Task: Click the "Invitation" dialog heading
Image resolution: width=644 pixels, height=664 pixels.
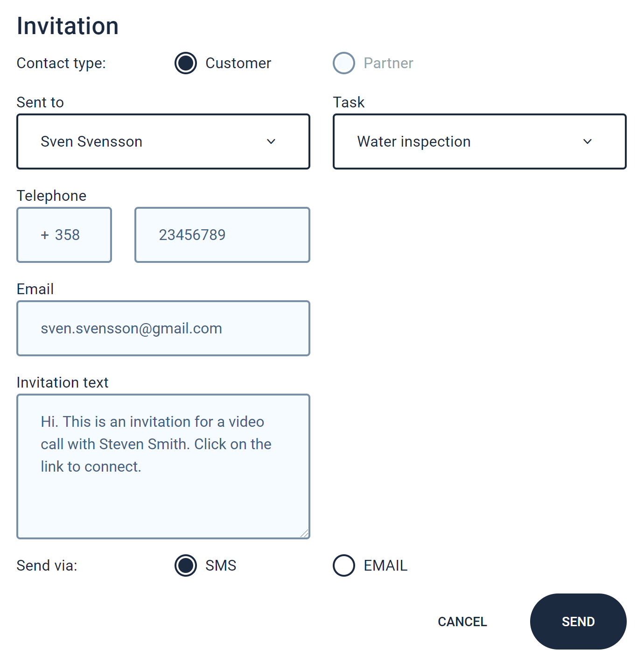Action: pos(68,26)
